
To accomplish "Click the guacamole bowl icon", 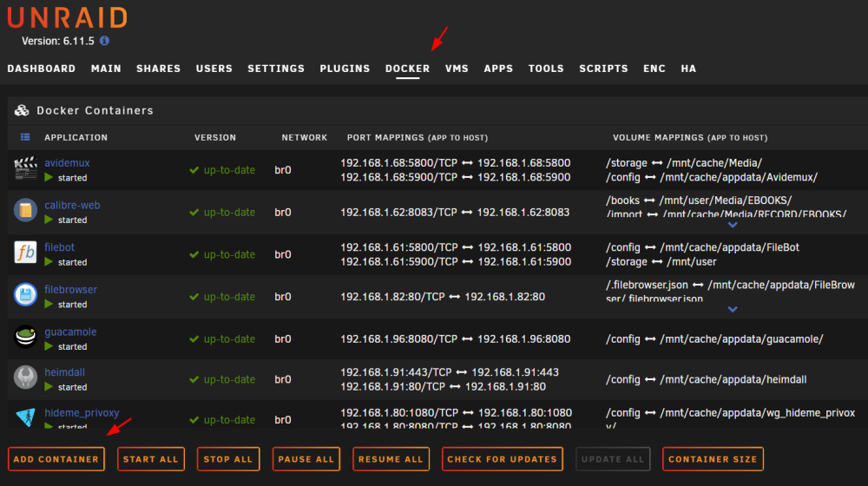I will click(25, 337).
